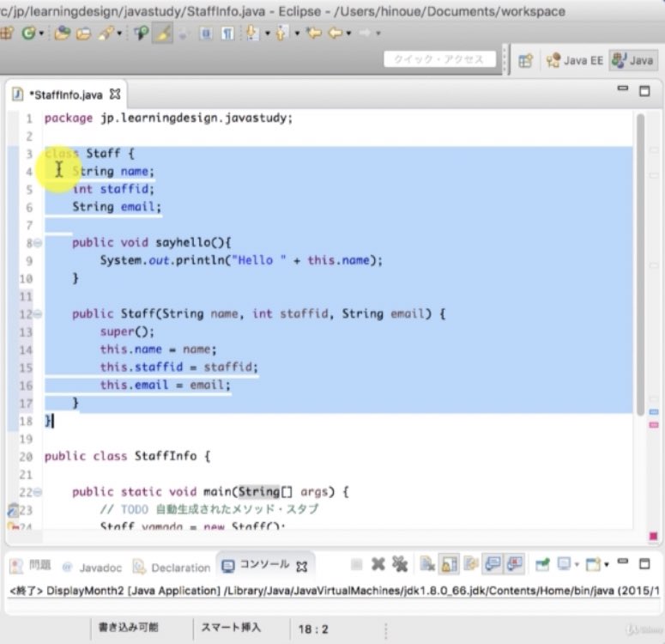Close the コンソール console tab

pyautogui.click(x=302, y=567)
